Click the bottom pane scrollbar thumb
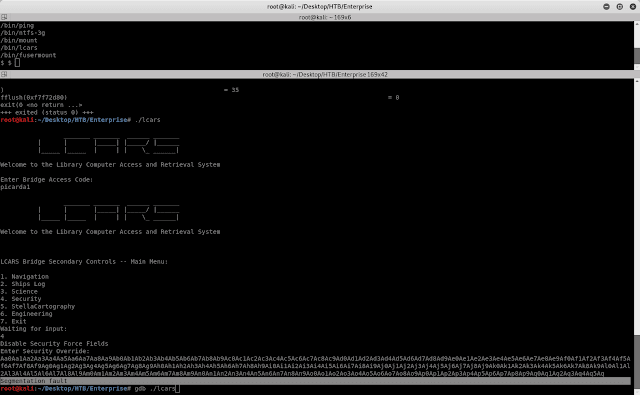640x395 pixels. (x=637, y=362)
